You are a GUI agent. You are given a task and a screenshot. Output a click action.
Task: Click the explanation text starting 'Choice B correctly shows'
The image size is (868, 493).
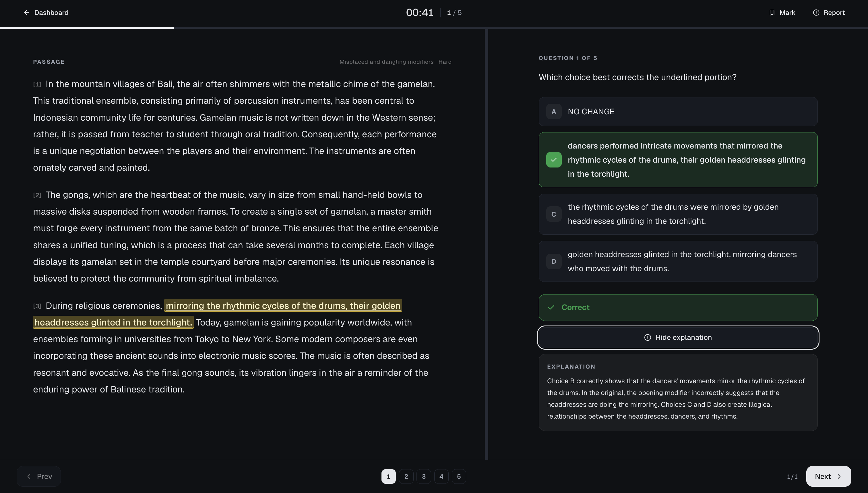[675, 398]
